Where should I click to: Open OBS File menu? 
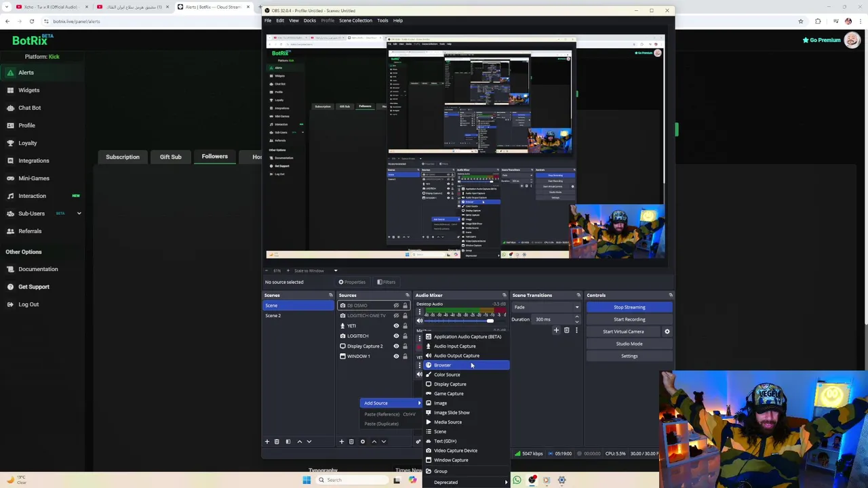[x=268, y=20]
